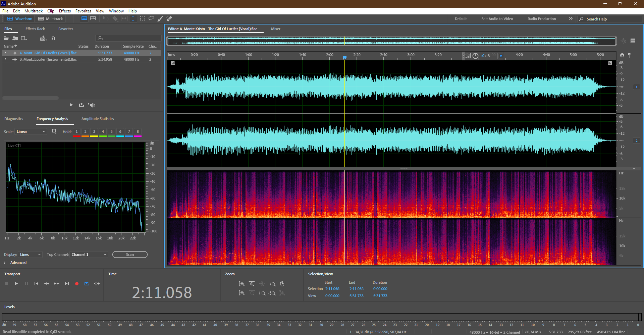Image resolution: width=644 pixels, height=335 pixels.
Task: Toggle channel 2 enable button
Action: coord(636,141)
